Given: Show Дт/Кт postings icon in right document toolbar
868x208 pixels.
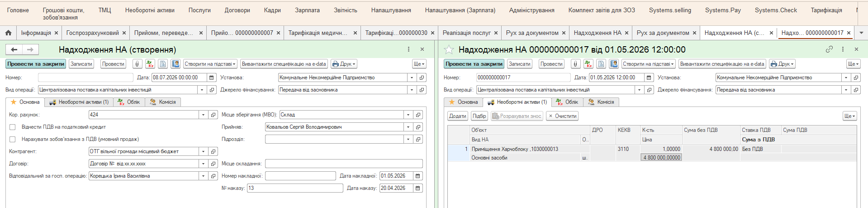Looking at the screenshot, I should (x=588, y=64).
